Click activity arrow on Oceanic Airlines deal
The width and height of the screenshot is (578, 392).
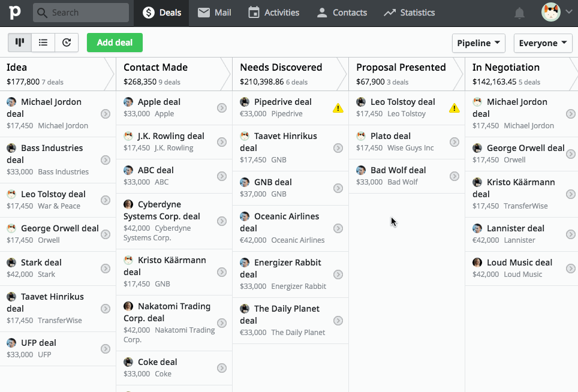coord(338,228)
